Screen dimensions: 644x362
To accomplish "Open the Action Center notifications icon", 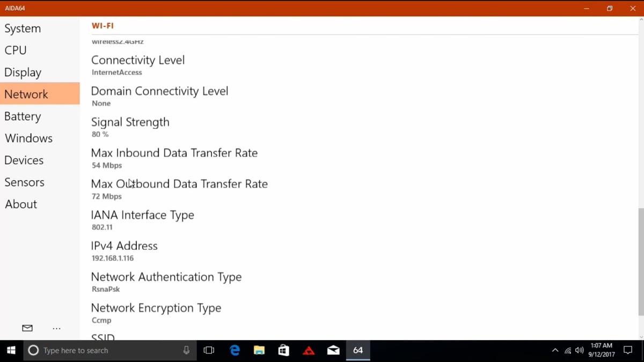I will 628,350.
